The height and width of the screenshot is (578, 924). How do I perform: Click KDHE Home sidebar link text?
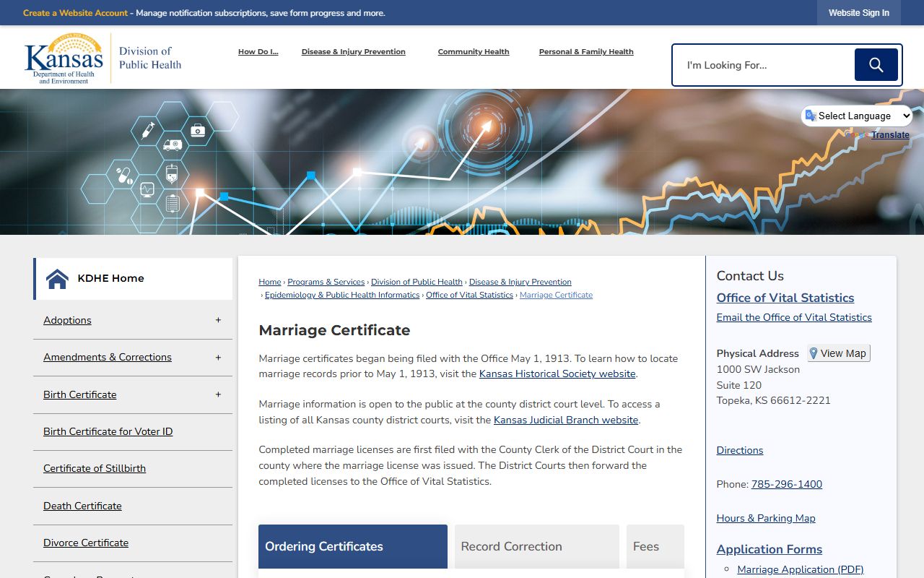click(x=111, y=278)
